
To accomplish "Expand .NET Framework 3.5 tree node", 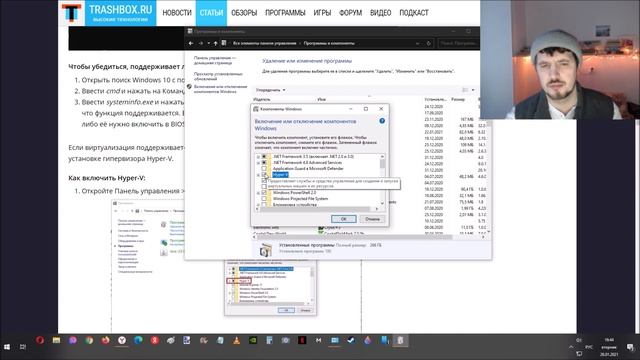I will point(258,157).
